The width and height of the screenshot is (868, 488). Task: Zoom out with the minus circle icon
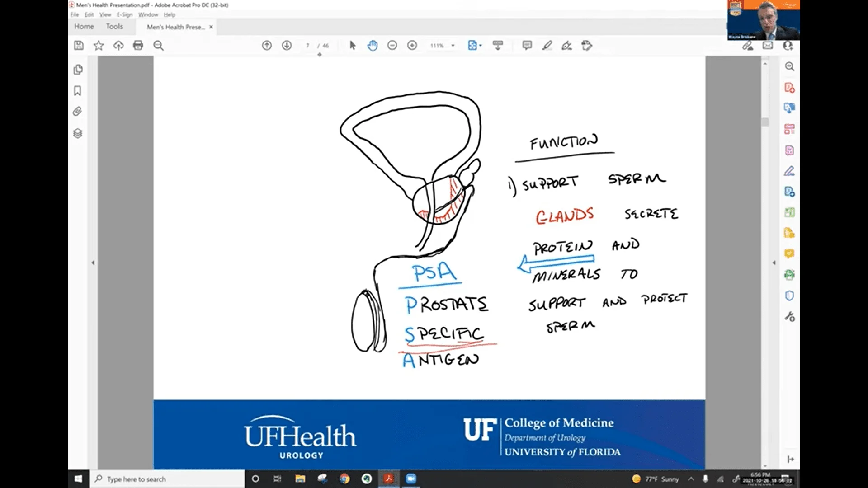click(392, 45)
